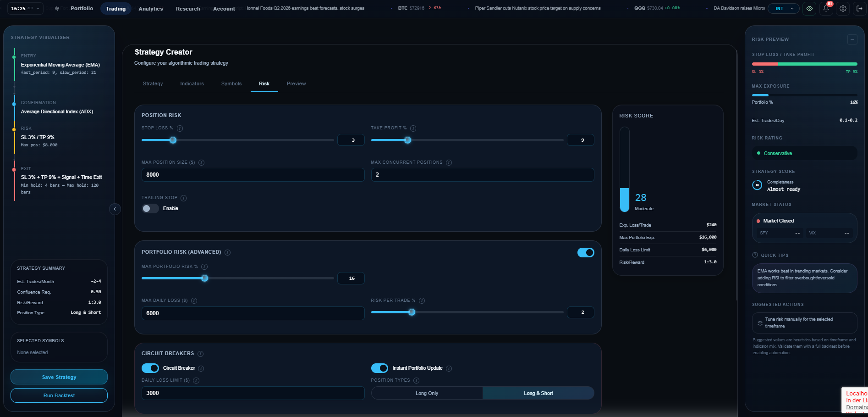Switch to the Preview tab
868x417 pixels.
297,83
